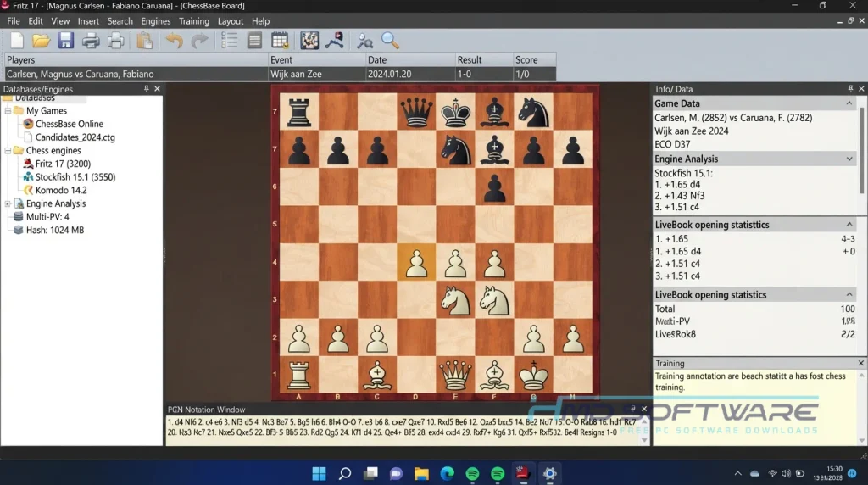Open the View menu
This screenshot has height=485, width=868.
tap(60, 21)
